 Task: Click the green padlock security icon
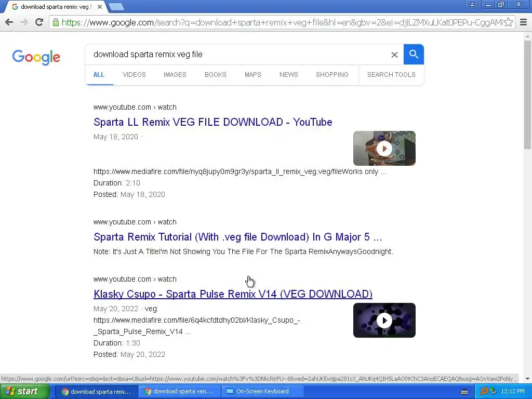pyautogui.click(x=56, y=22)
